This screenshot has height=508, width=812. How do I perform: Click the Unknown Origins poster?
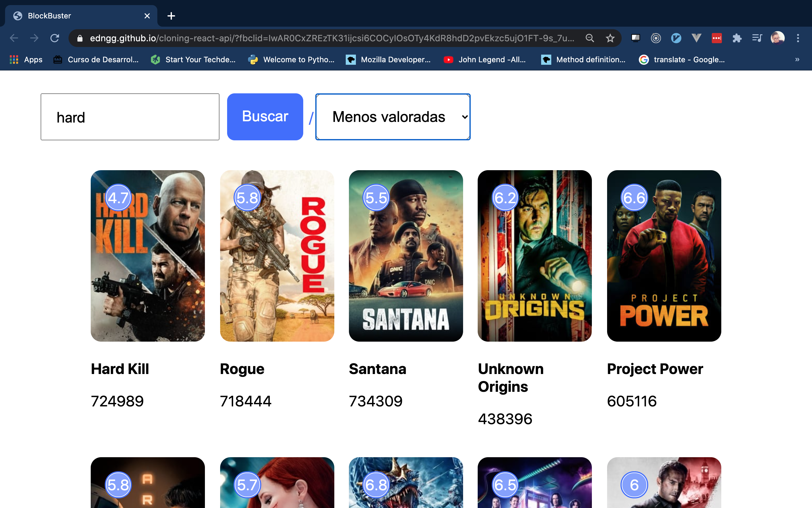click(x=534, y=256)
